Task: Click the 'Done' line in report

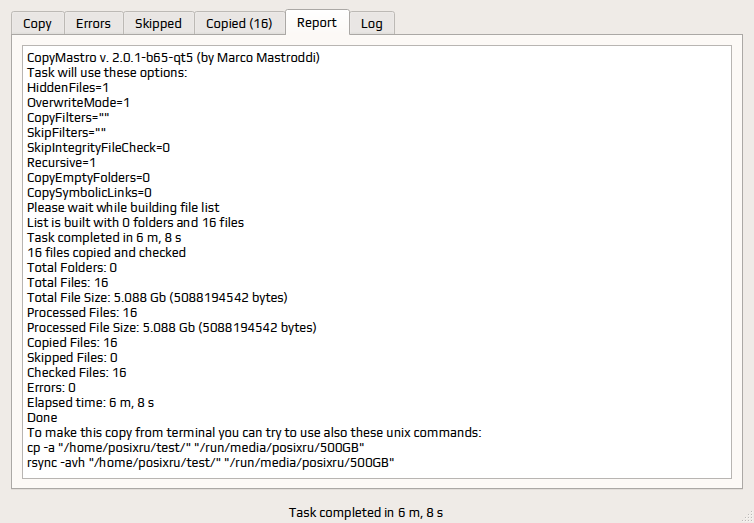Action: 42,418
